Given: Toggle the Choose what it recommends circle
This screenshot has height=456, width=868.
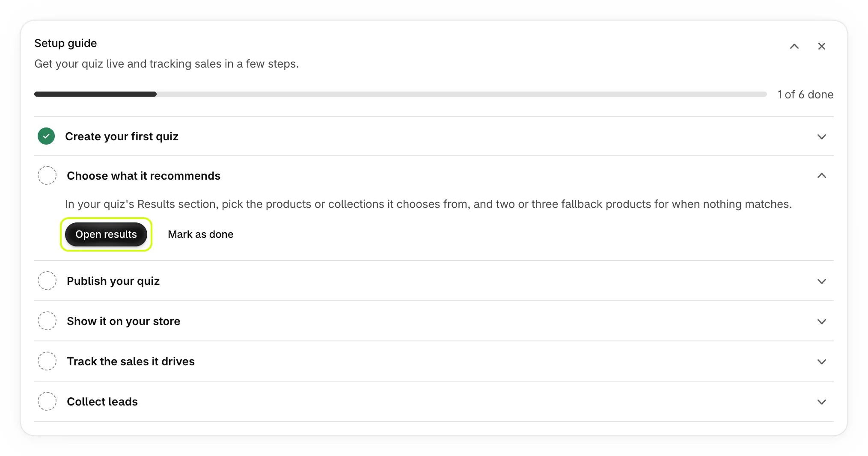Looking at the screenshot, I should [47, 175].
